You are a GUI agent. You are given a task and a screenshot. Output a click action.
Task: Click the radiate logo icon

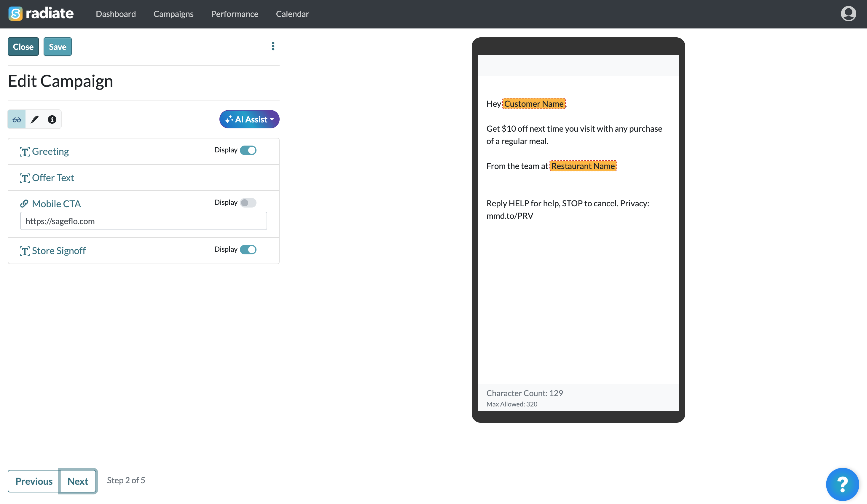point(15,14)
